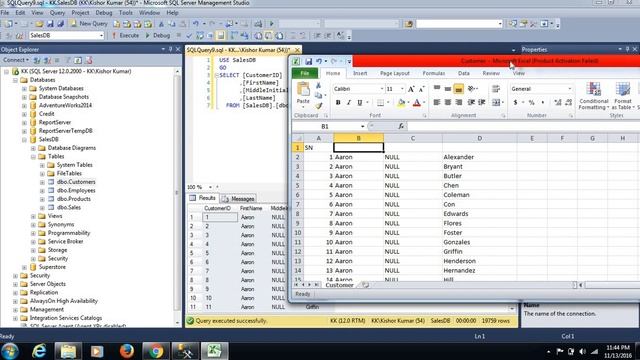Open the SSMS Tools menu
This screenshot has width=640, height=360.
(x=126, y=13)
